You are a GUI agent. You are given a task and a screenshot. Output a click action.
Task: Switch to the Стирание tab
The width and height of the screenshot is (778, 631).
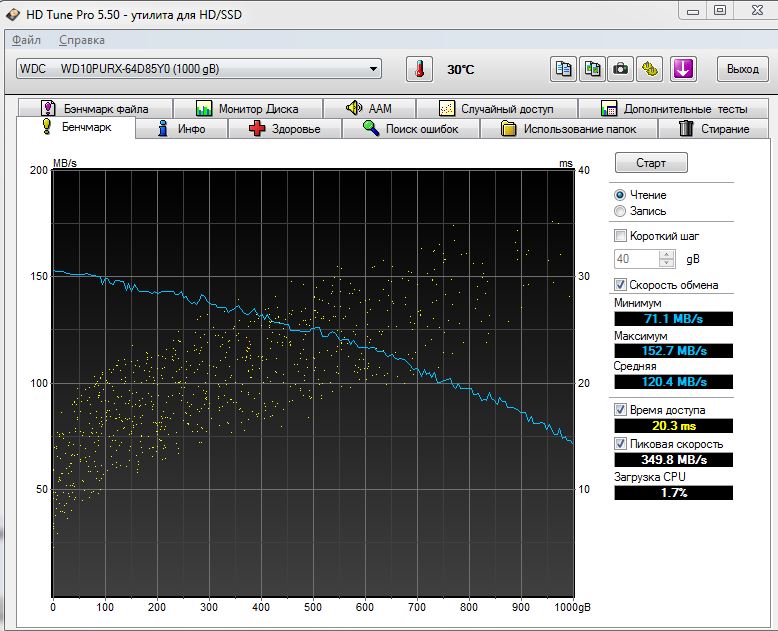click(x=713, y=129)
